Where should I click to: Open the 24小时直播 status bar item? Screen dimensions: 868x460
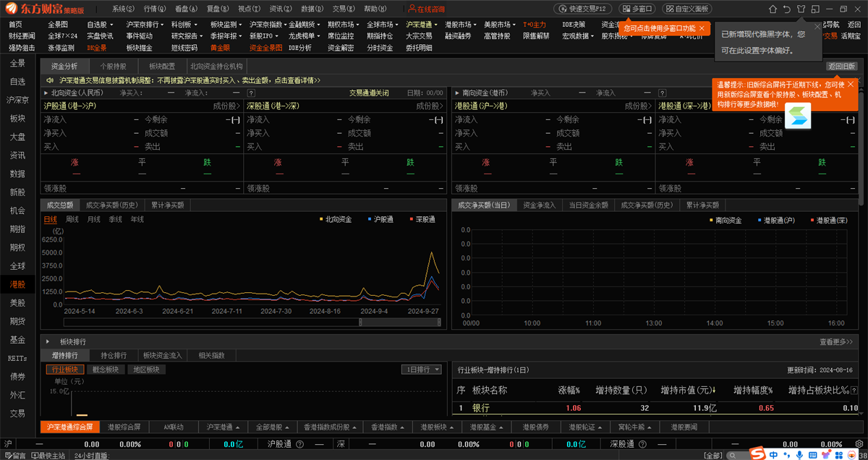91,456
